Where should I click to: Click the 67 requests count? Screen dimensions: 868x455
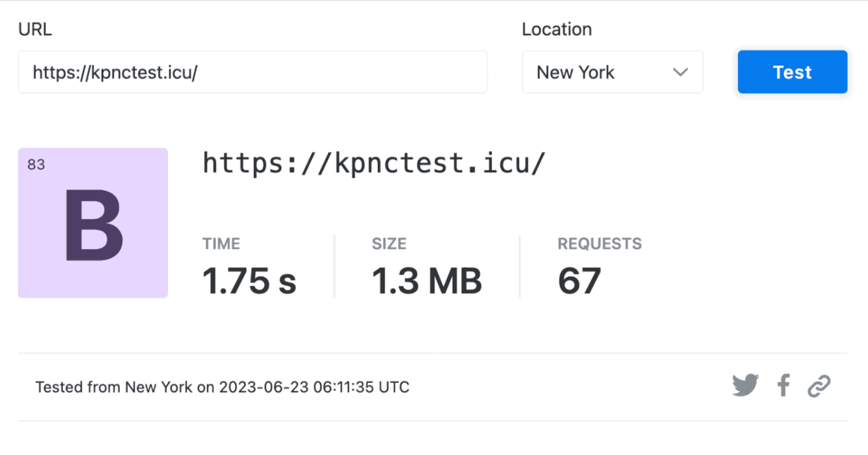(x=579, y=281)
